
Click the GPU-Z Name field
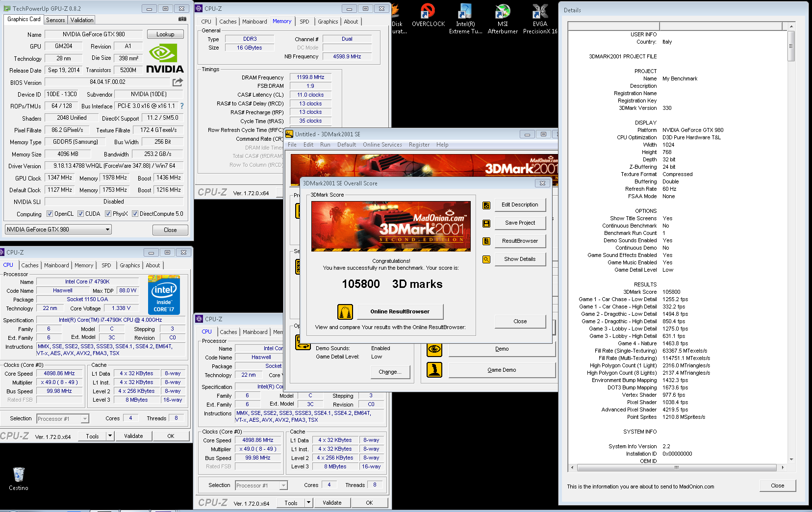click(x=94, y=34)
